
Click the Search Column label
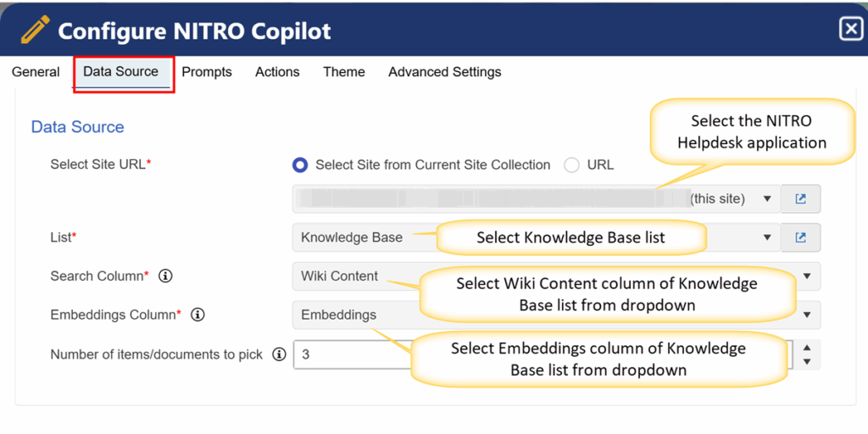(100, 276)
